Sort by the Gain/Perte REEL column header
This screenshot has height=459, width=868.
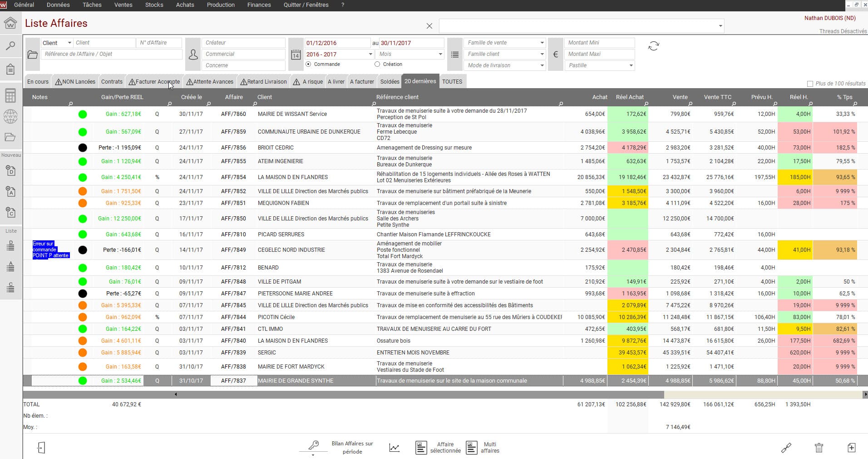[x=122, y=97]
